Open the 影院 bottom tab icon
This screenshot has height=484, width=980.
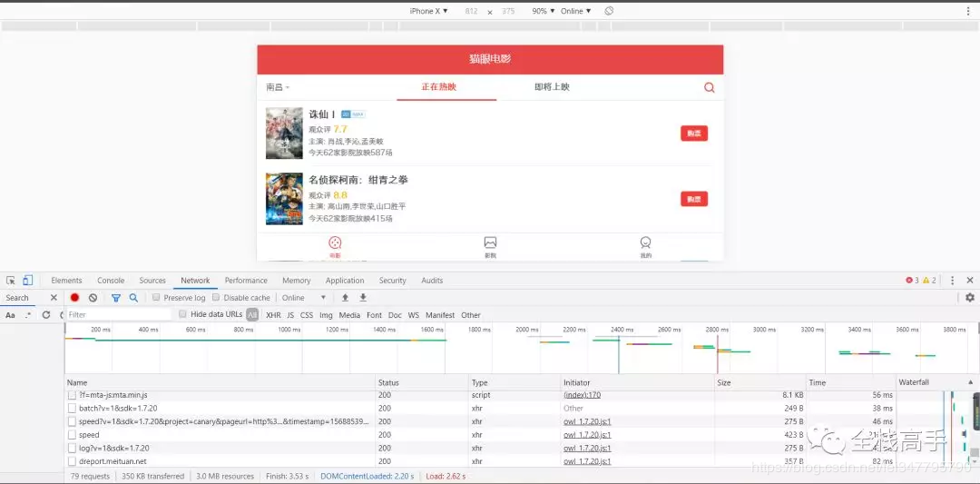click(x=491, y=247)
